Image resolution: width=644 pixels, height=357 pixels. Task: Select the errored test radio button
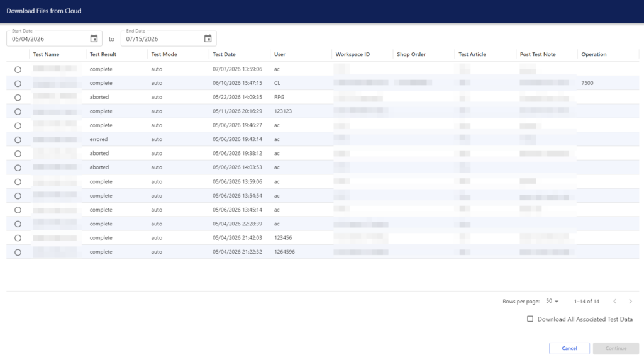click(x=18, y=140)
